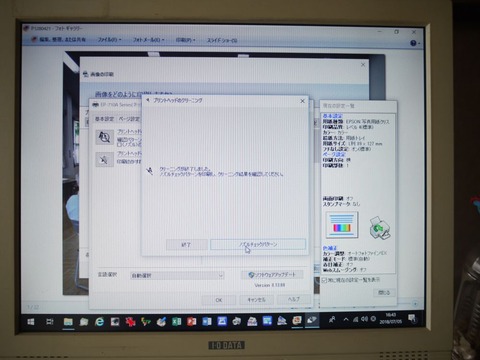Close the print head cleaning dialog

tap(302, 101)
